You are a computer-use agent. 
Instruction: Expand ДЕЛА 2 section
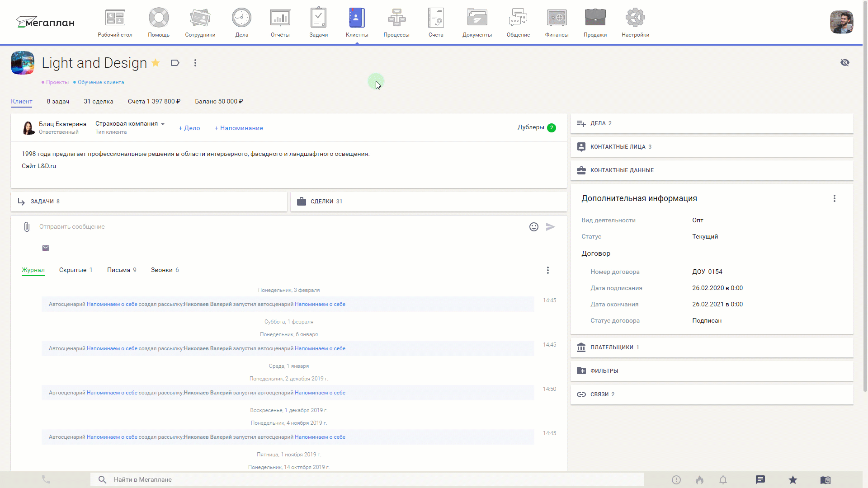coord(601,123)
